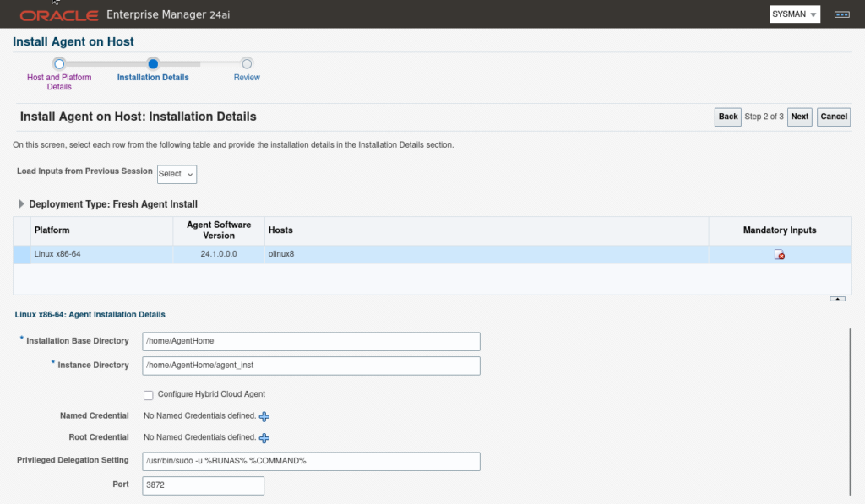This screenshot has width=865, height=504.
Task: Click the Installation Details step circle
Action: (153, 63)
